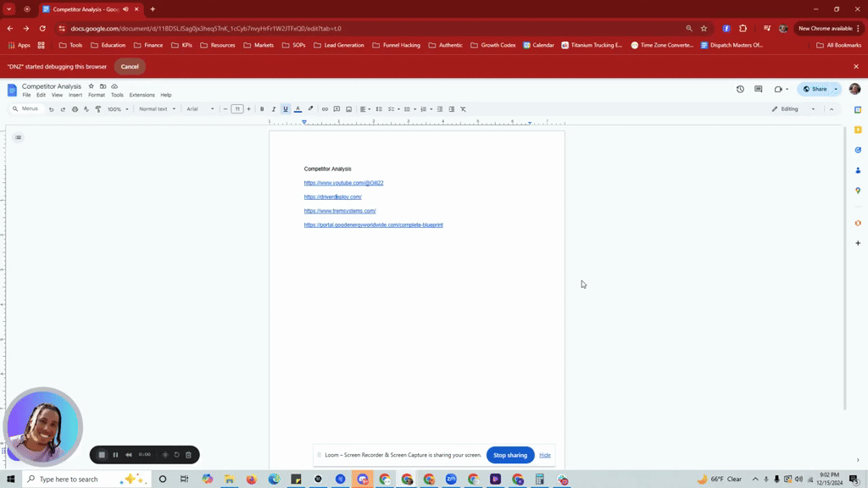This screenshot has height=488, width=868.
Task: Click the Windows taskbar search box
Action: click(x=87, y=480)
